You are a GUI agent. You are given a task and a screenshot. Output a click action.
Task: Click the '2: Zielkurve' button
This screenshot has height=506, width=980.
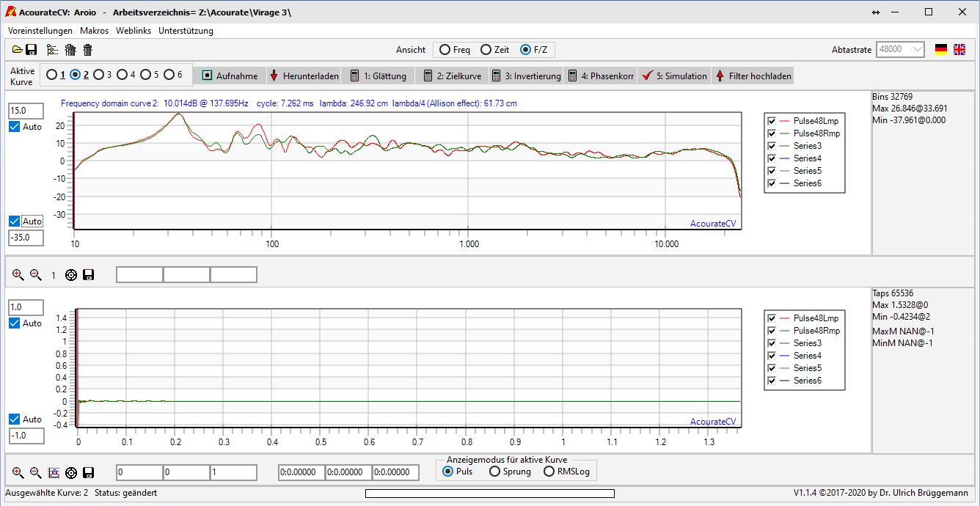click(451, 76)
